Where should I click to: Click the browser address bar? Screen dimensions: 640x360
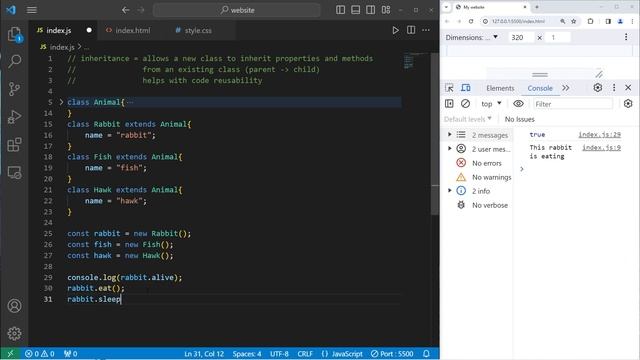(x=518, y=21)
